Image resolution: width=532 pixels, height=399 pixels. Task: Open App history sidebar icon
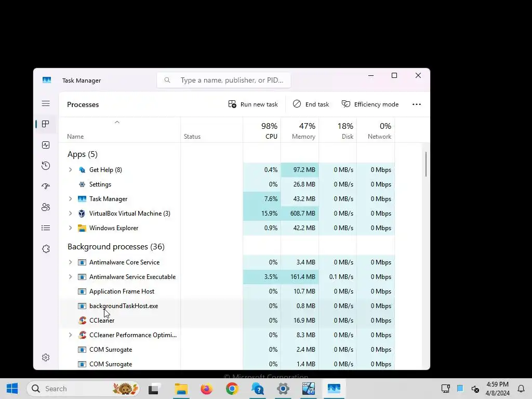tap(46, 166)
